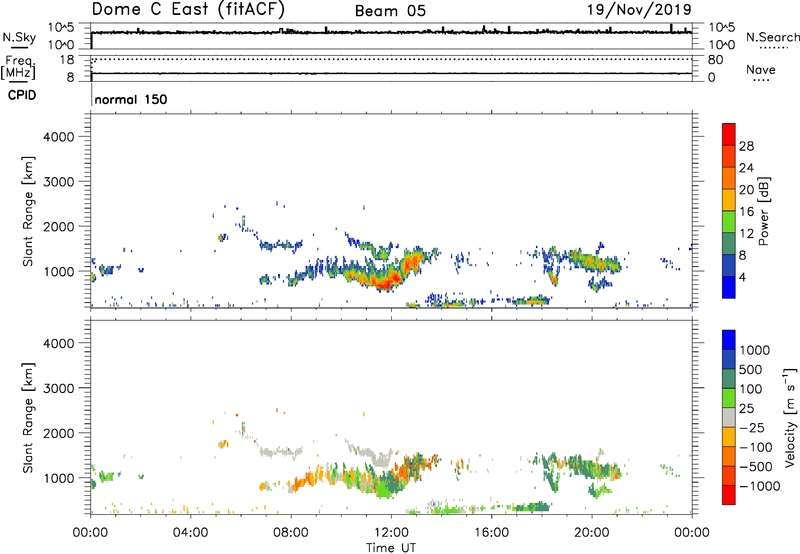Click the 'Beam 05' label
This screenshot has height=554, width=800.
(x=390, y=11)
